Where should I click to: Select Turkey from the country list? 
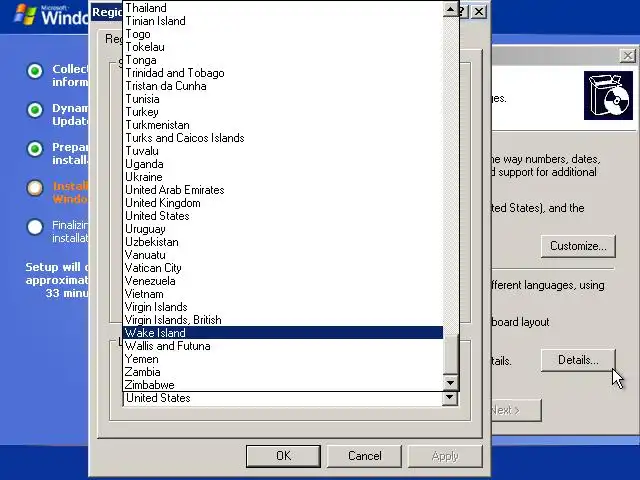coord(282,112)
